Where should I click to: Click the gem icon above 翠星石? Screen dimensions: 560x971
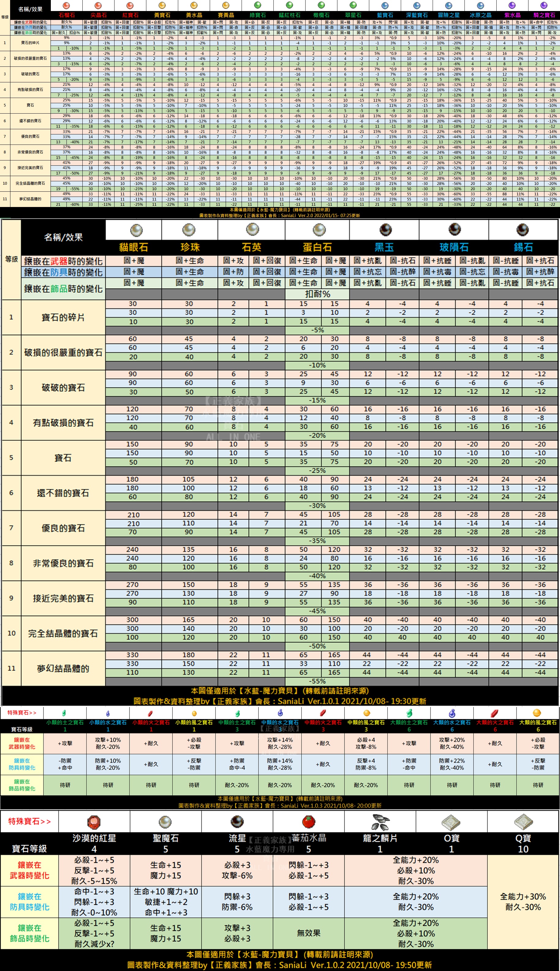click(x=353, y=6)
